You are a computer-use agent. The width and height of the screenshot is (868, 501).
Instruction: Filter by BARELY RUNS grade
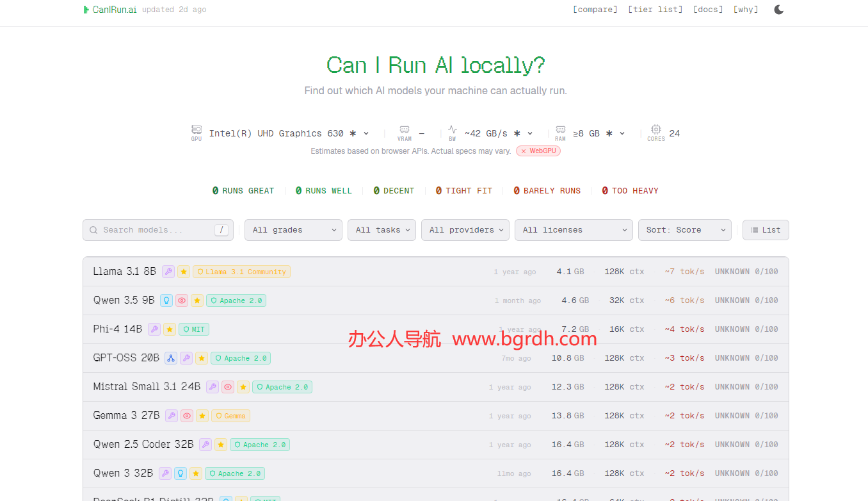[547, 191]
